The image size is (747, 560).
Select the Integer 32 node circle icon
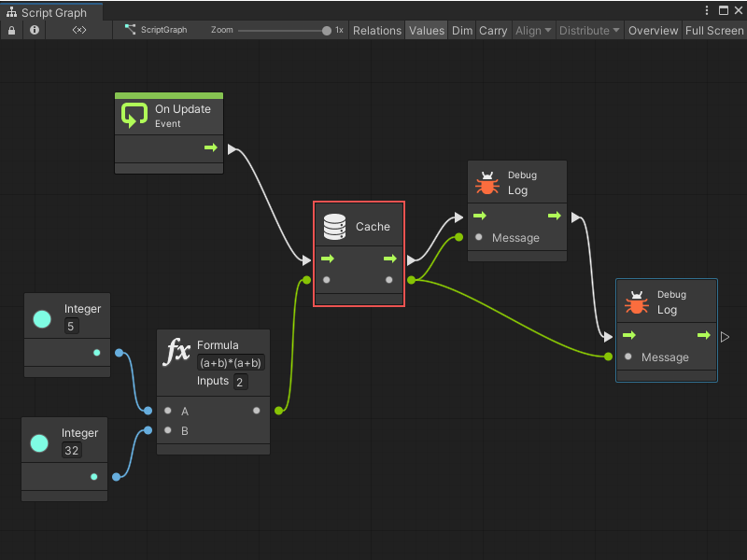pos(38,442)
